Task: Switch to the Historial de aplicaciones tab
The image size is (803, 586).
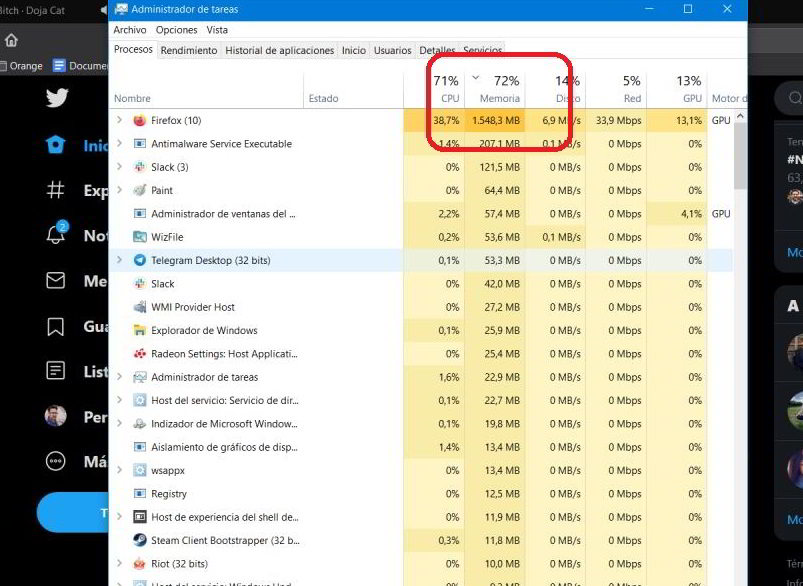Action: pyautogui.click(x=279, y=51)
